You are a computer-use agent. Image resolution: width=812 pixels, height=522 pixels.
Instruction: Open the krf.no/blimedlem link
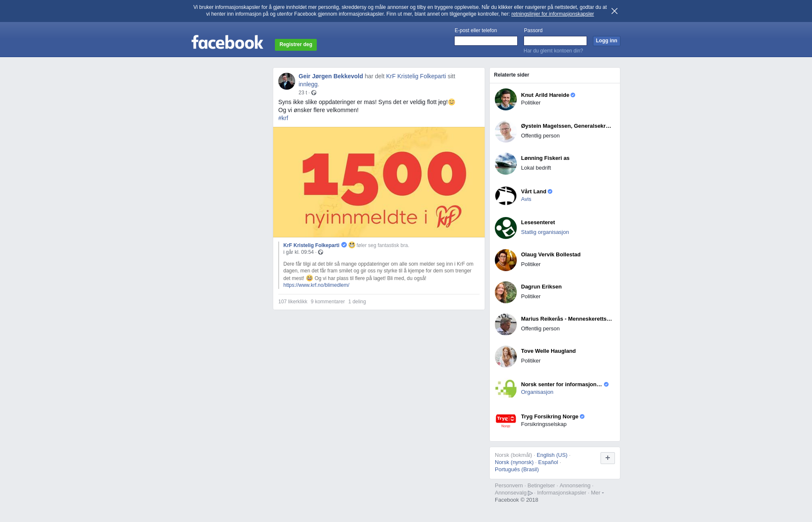click(x=316, y=285)
